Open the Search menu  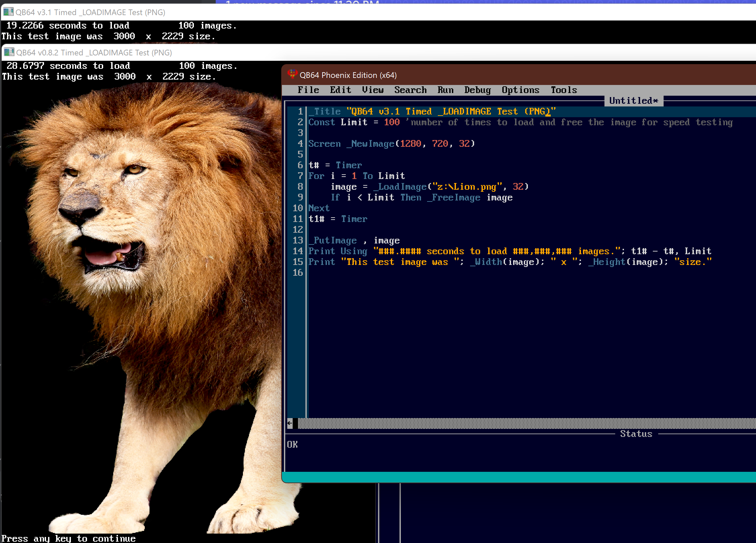tap(410, 90)
